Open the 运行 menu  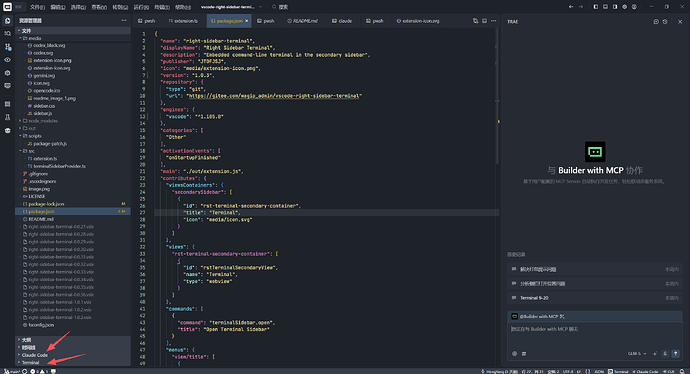pyautogui.click(x=141, y=7)
